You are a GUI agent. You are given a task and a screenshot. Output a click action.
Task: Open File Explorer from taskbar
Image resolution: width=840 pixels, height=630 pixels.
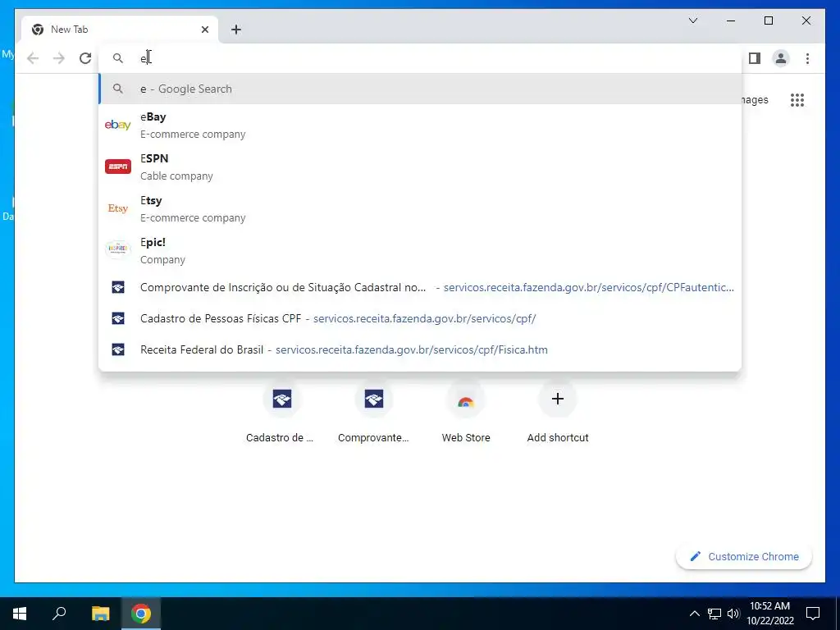click(x=100, y=614)
